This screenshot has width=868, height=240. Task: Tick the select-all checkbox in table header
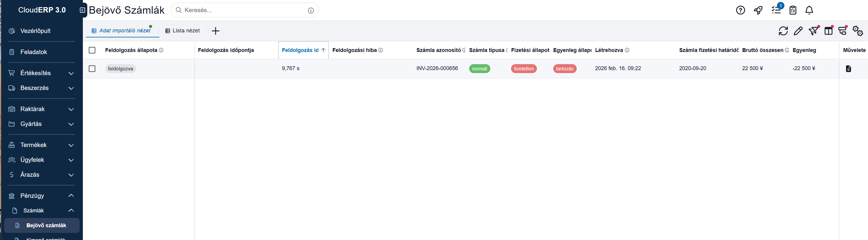pyautogui.click(x=92, y=50)
